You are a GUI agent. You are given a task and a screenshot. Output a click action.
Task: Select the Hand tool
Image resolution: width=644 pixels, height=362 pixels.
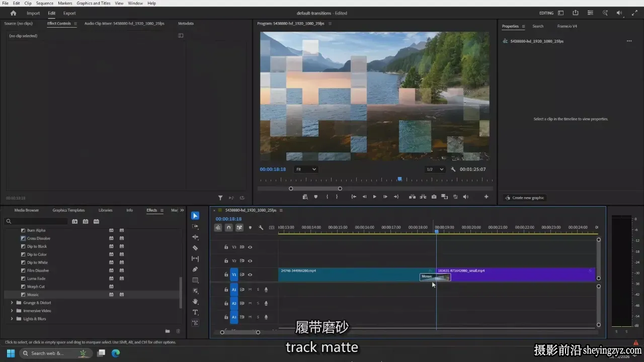click(195, 302)
